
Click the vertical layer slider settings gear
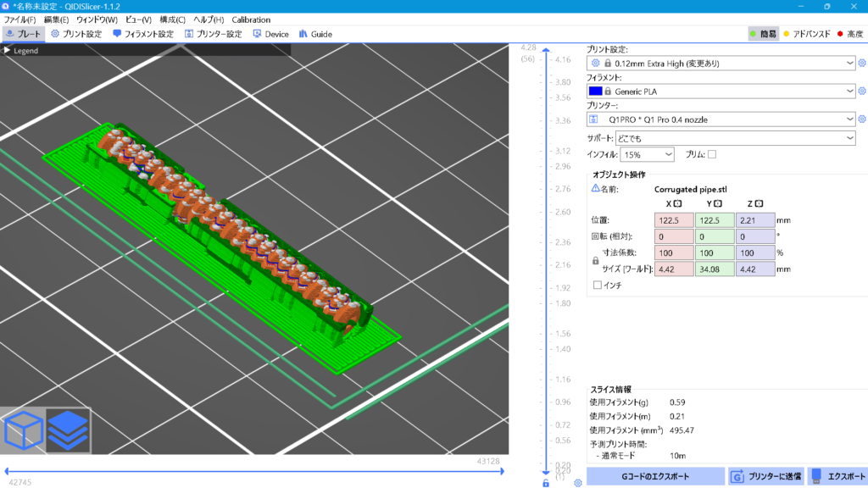tap(577, 483)
